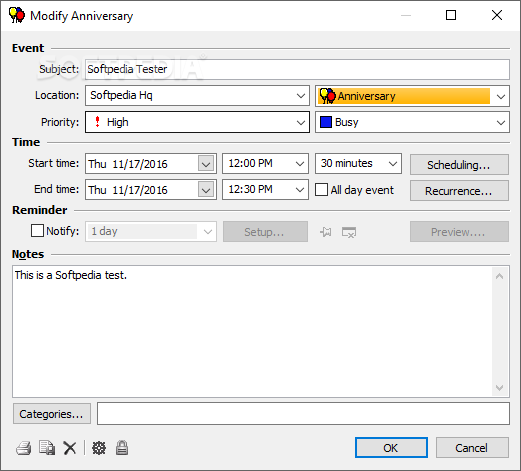Click the disabled reminder window icon

pyautogui.click(x=349, y=232)
